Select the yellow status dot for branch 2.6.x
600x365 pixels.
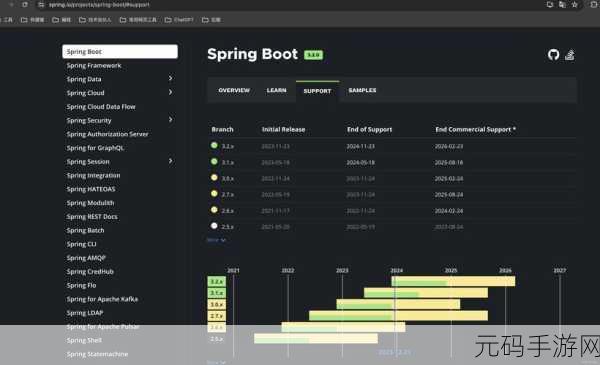pos(214,210)
